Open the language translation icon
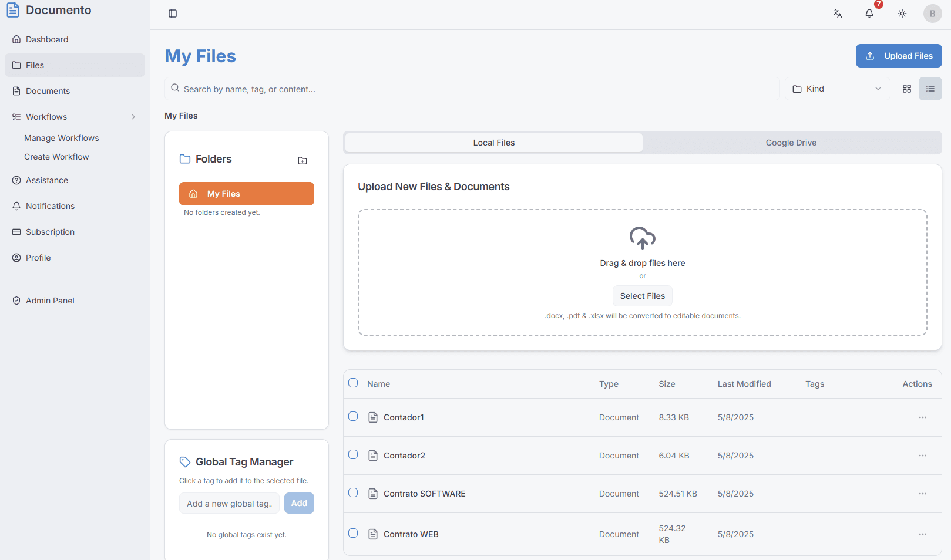 (x=838, y=14)
